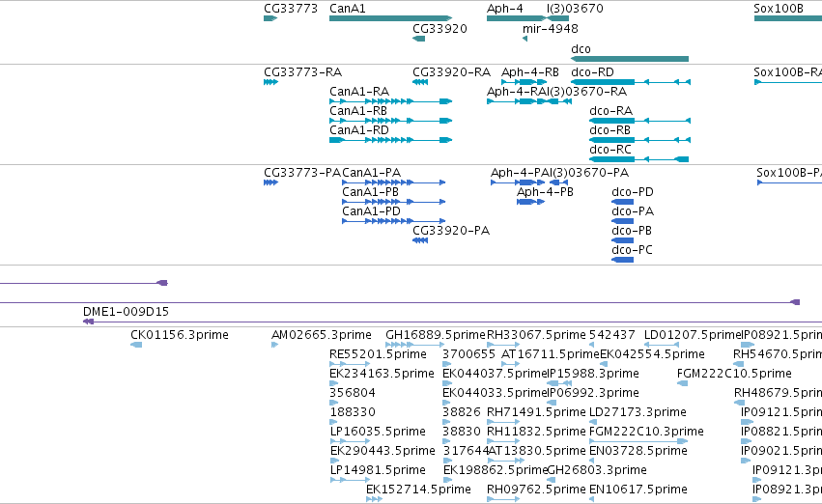Open the EK044033.5prime EST label
Viewport: 822px width, 504px height.
(495, 392)
